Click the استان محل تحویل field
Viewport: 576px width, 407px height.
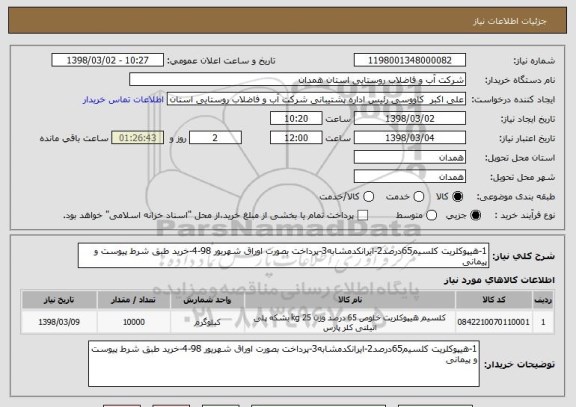coord(410,157)
